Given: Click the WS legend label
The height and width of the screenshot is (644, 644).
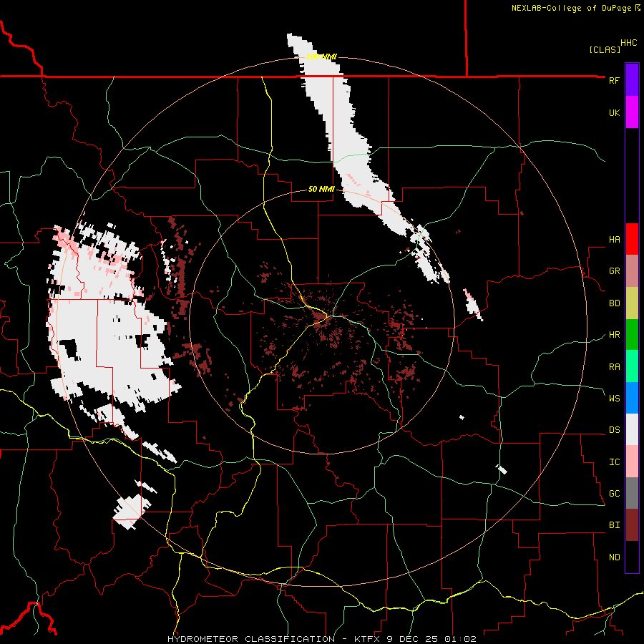Looking at the screenshot, I should click(614, 398).
